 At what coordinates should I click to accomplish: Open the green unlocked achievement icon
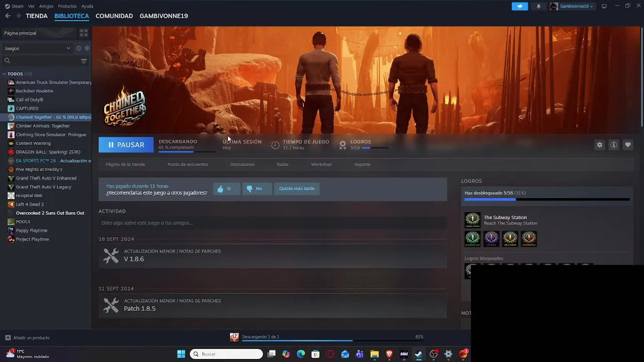472,239
